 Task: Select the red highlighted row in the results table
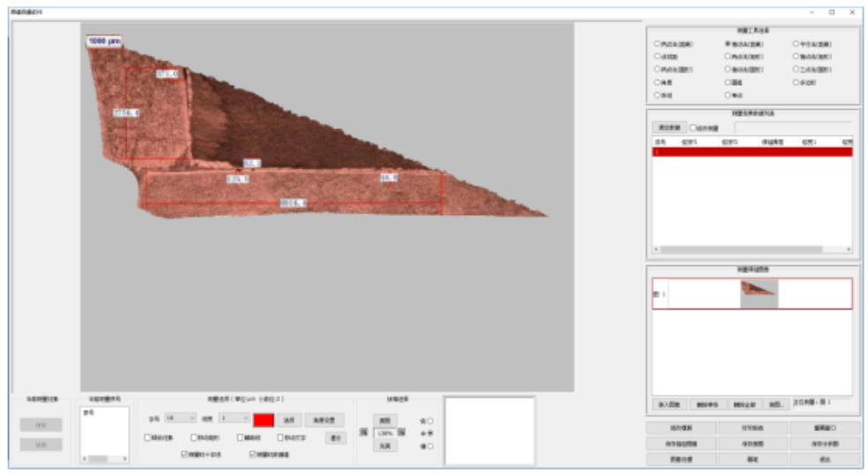[752, 152]
